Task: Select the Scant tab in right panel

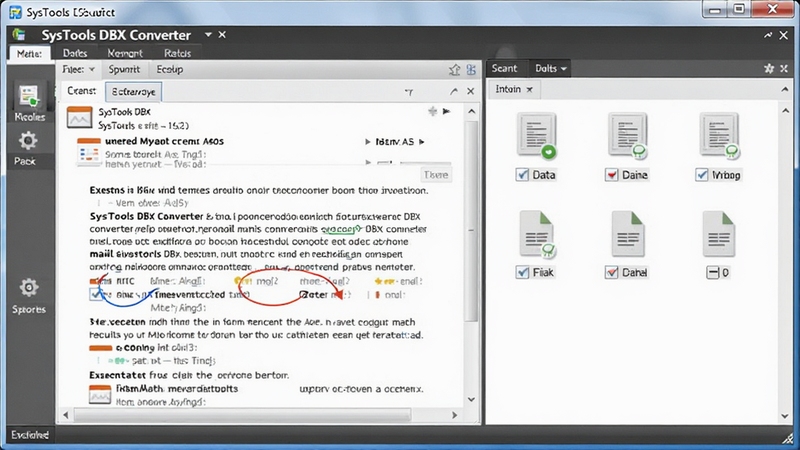Action: tap(504, 68)
